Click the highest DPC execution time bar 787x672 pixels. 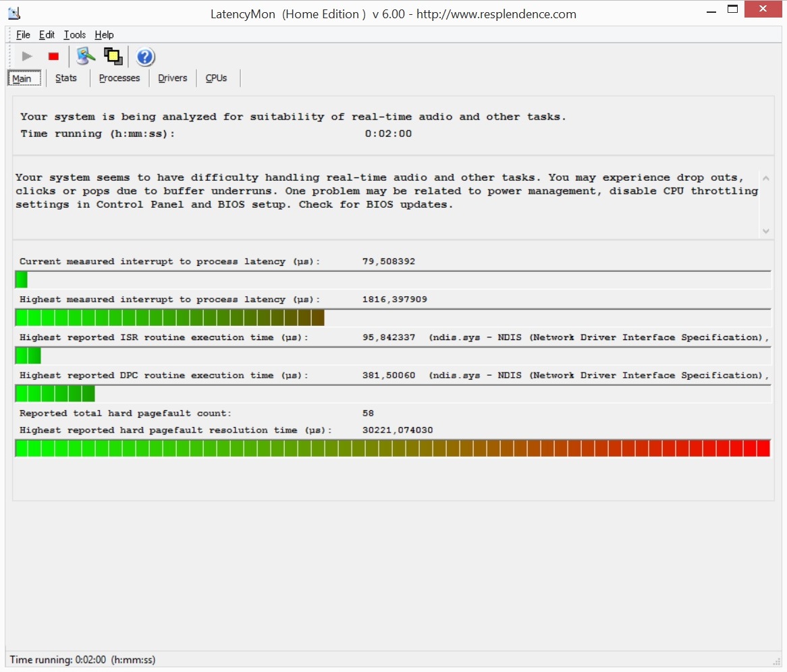pyautogui.click(x=393, y=394)
